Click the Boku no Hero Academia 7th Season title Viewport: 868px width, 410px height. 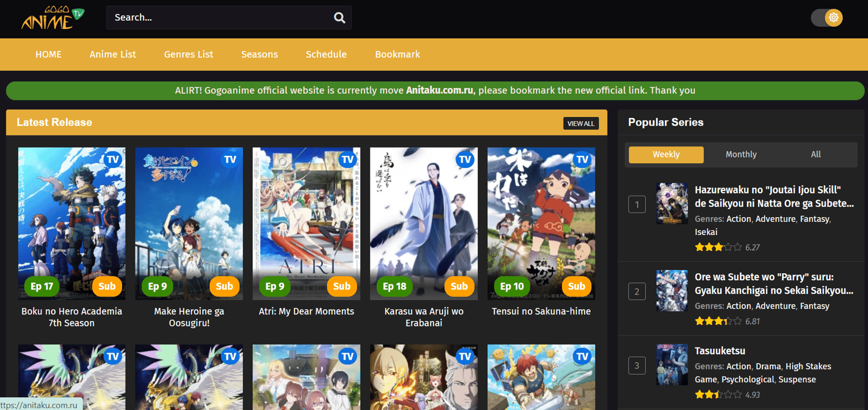click(72, 317)
